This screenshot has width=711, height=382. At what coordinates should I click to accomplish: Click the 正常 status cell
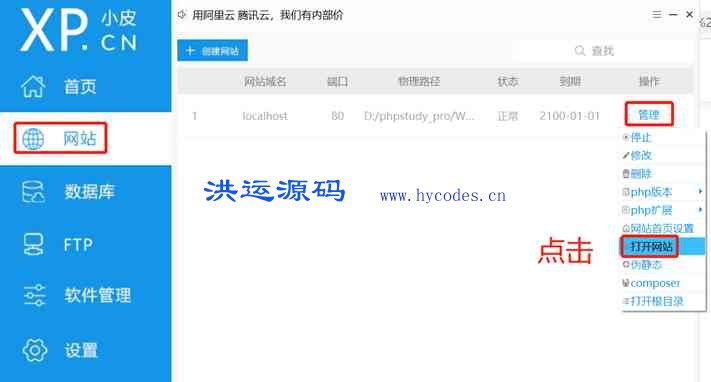[507, 116]
